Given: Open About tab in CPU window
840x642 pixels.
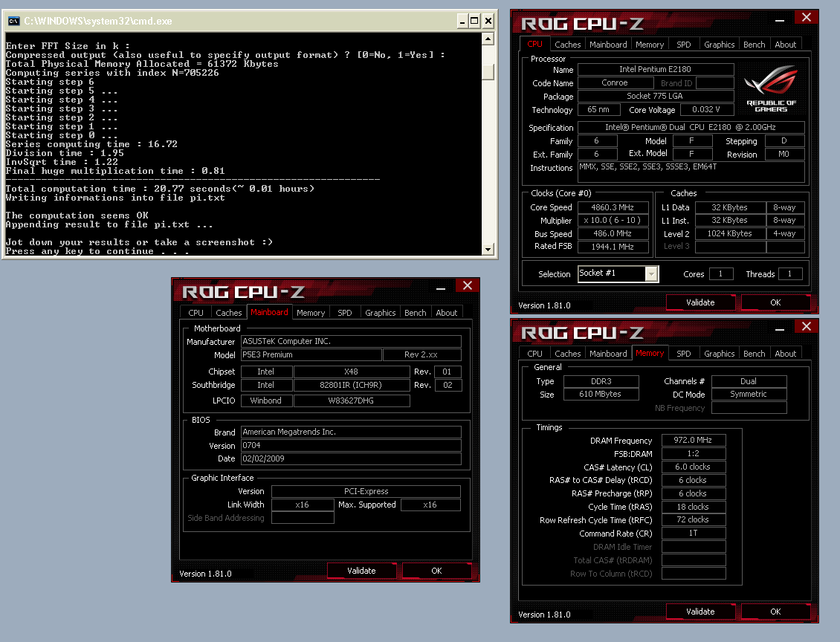Looking at the screenshot, I should [785, 45].
